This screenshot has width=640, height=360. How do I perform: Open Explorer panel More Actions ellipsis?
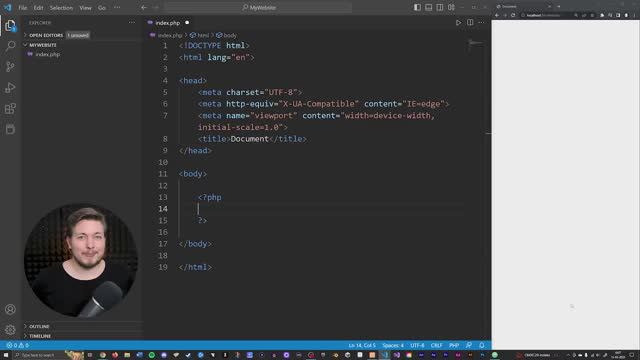click(132, 23)
